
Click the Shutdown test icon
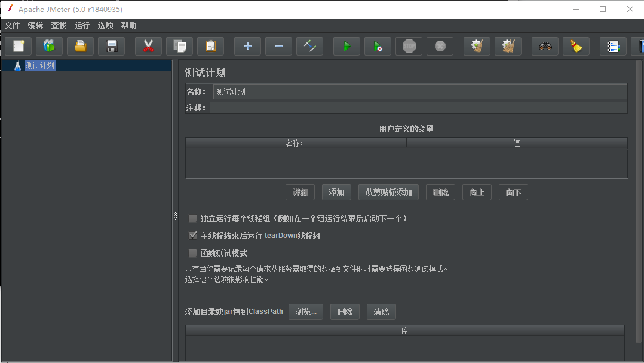click(440, 46)
